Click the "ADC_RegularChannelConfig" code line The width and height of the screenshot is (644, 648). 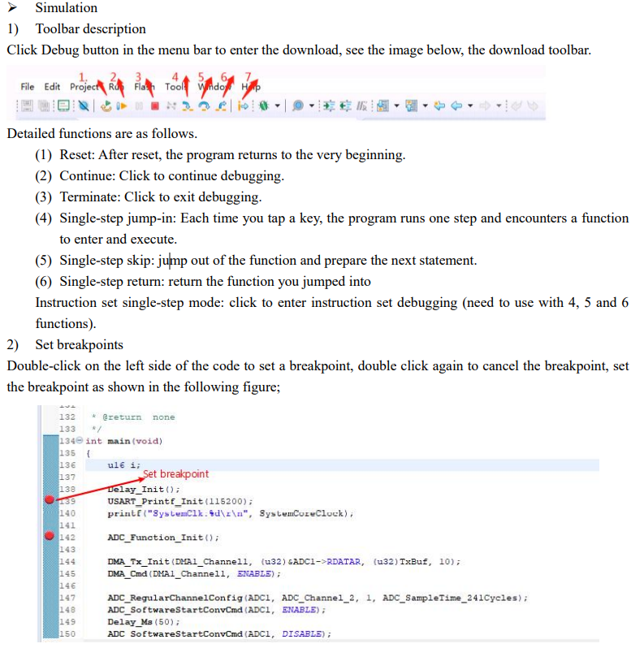318,598
